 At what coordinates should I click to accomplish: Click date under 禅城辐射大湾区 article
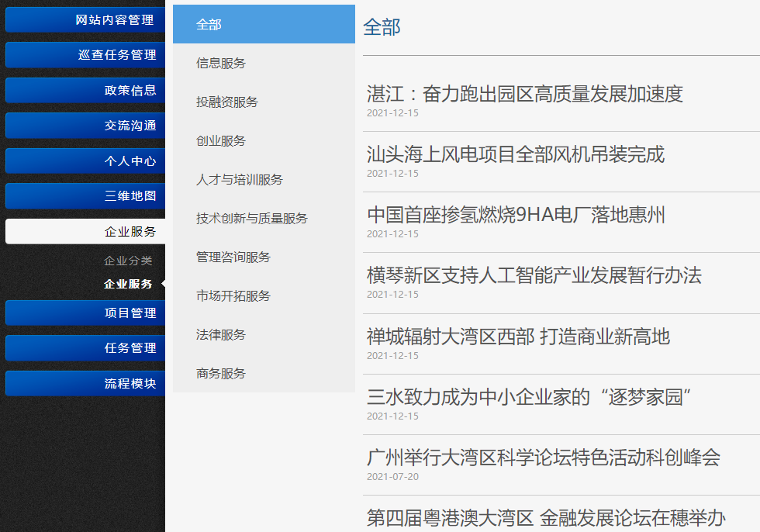pos(392,356)
